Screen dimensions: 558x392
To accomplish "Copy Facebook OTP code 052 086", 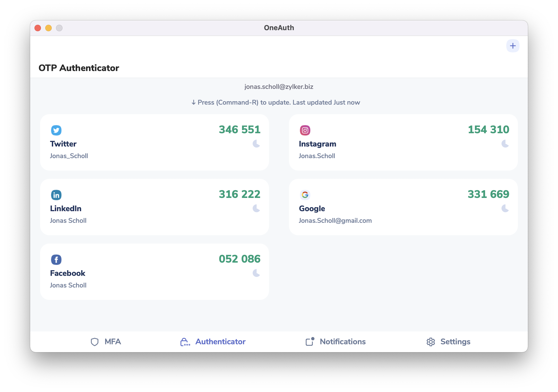I will pyautogui.click(x=240, y=259).
